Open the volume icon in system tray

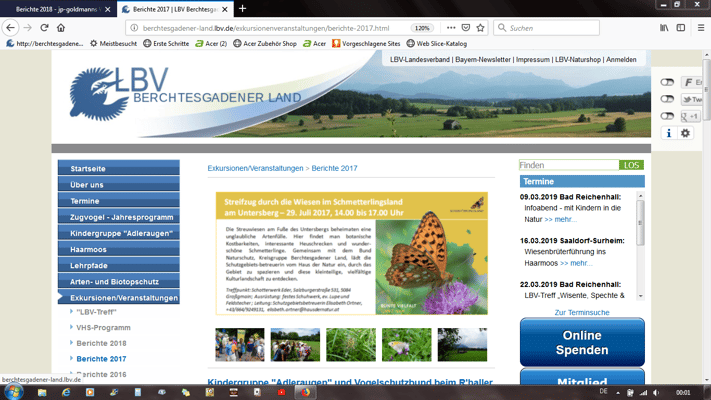point(656,393)
